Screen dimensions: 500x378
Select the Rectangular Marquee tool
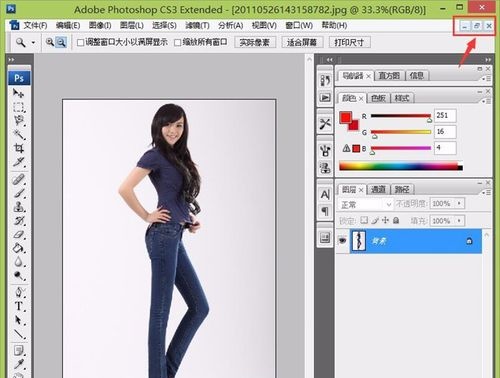(x=19, y=107)
